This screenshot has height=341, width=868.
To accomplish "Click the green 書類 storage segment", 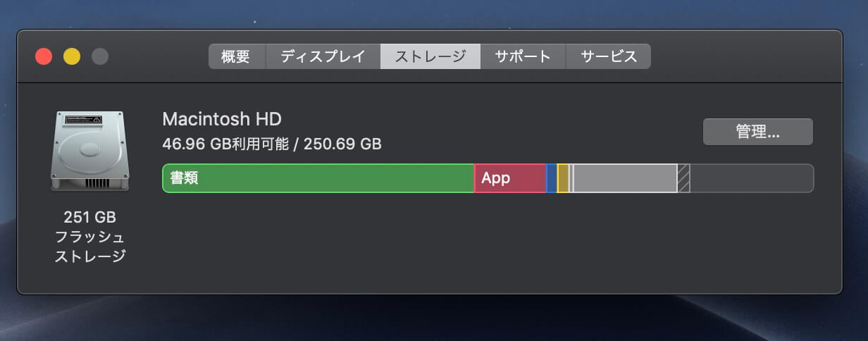I will pyautogui.click(x=318, y=178).
